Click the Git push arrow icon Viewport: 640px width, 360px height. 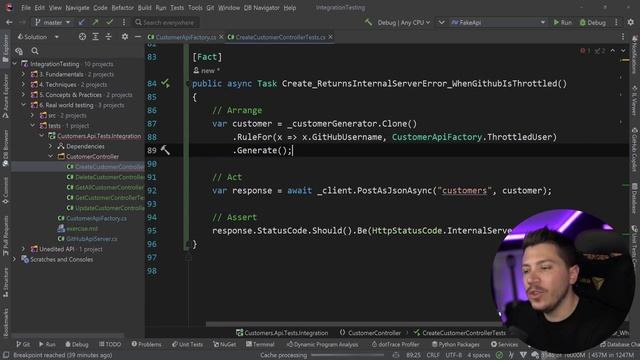click(95, 22)
